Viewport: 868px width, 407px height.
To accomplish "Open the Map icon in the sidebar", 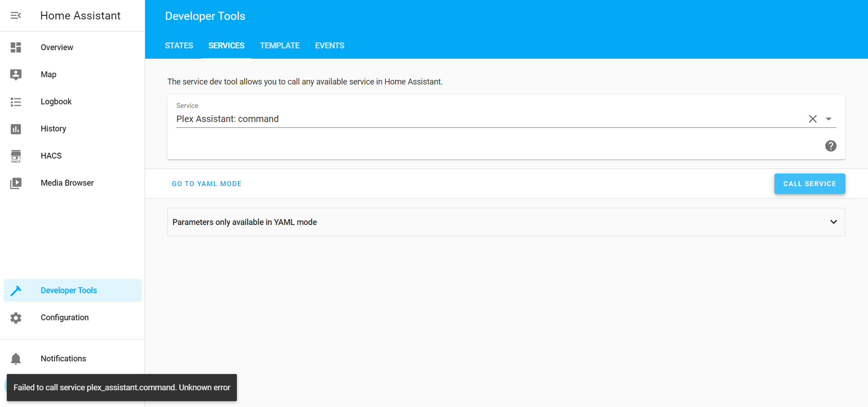I will 16,74.
